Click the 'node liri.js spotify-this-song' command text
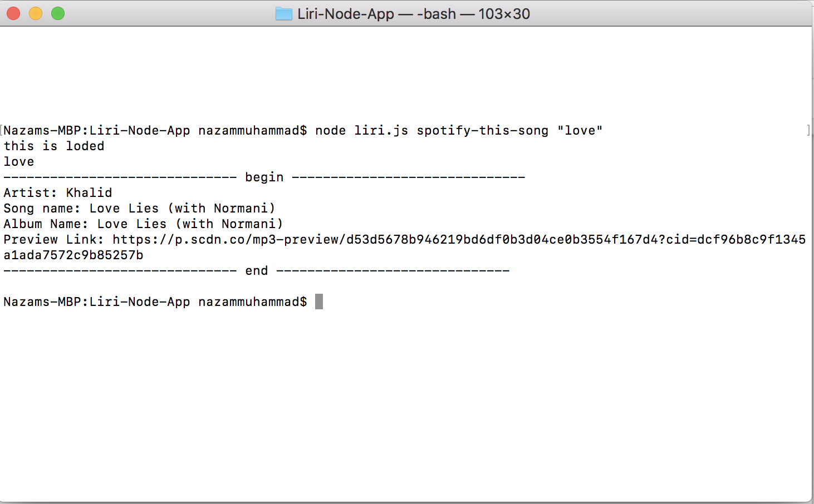Viewport: 814px width, 504px height. [431, 131]
